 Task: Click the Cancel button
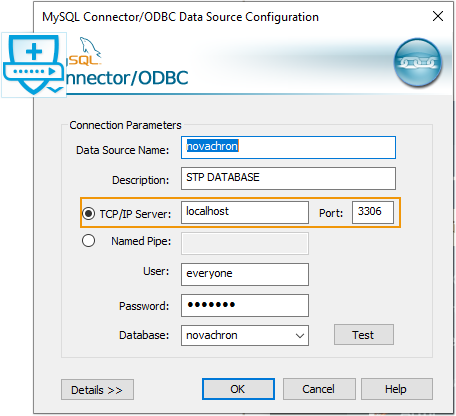coord(319,389)
